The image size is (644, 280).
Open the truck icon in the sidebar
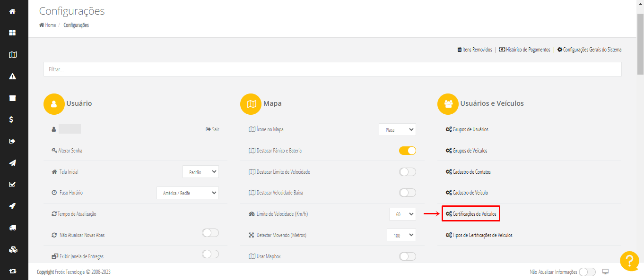(13, 228)
